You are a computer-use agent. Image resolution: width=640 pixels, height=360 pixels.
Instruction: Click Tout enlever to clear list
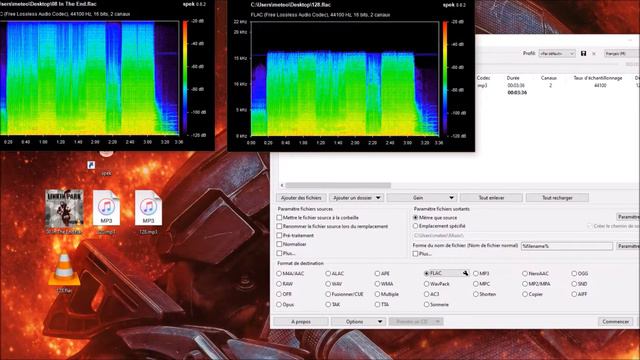tap(491, 198)
